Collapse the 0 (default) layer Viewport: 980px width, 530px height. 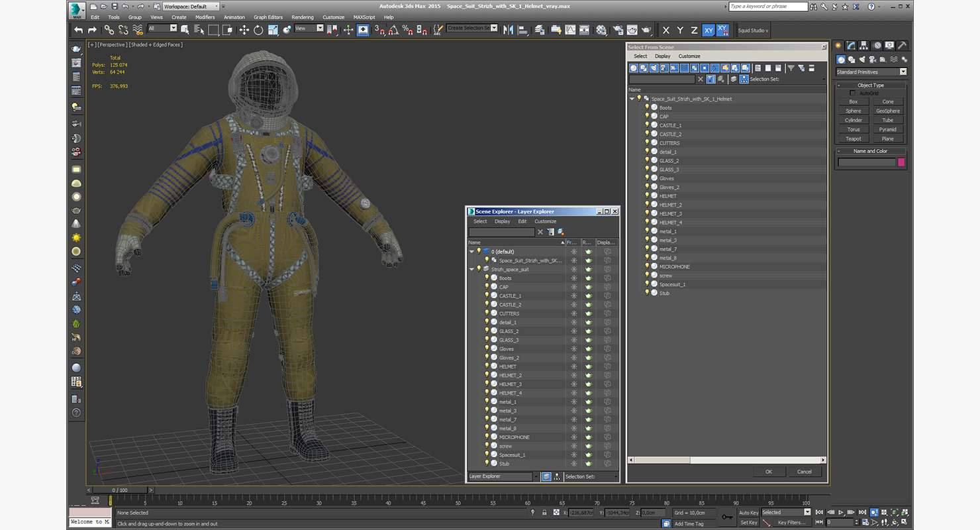pos(471,252)
